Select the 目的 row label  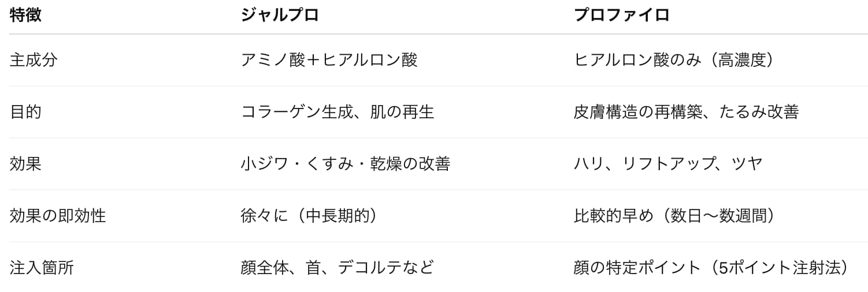tap(25, 112)
